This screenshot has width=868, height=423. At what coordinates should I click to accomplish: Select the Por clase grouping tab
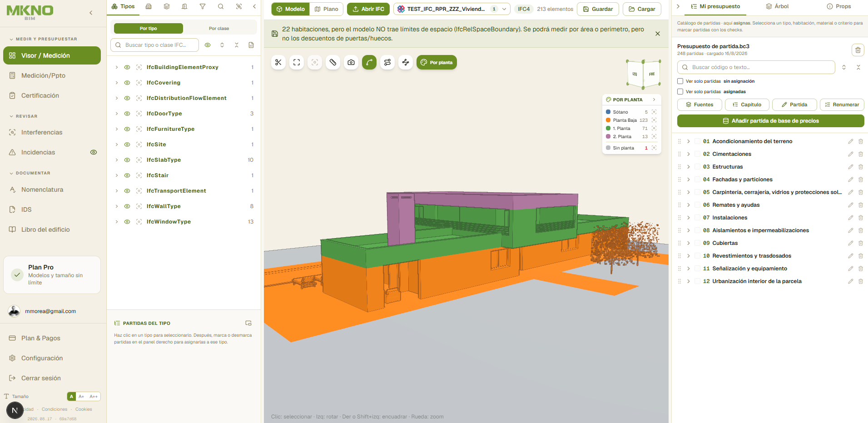click(219, 28)
